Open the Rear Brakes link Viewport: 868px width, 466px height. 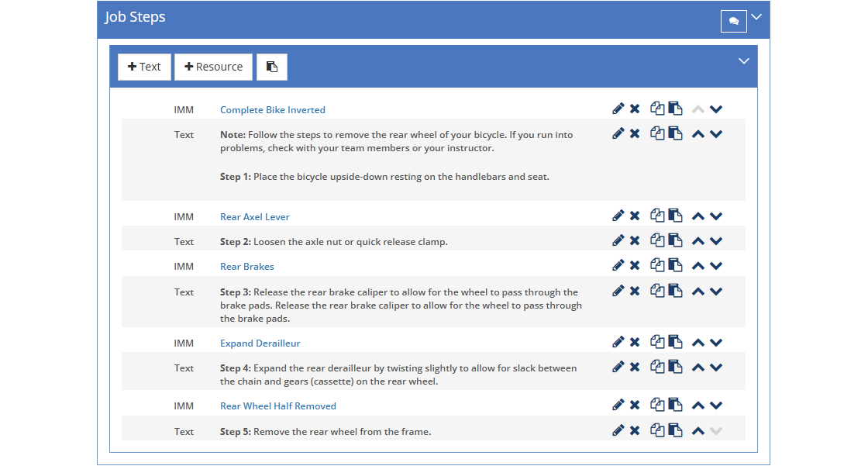tap(247, 267)
